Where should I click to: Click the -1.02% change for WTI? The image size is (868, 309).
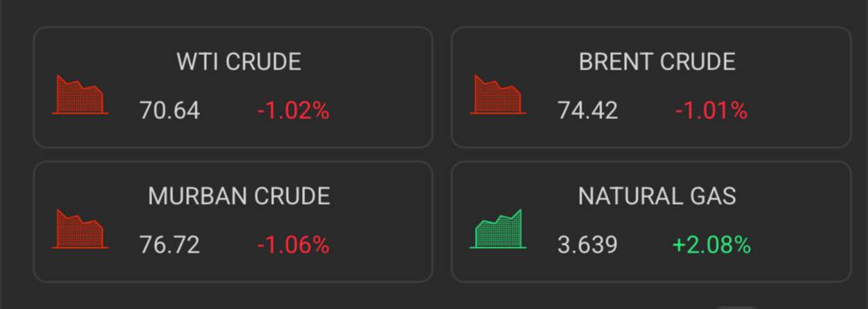click(293, 110)
